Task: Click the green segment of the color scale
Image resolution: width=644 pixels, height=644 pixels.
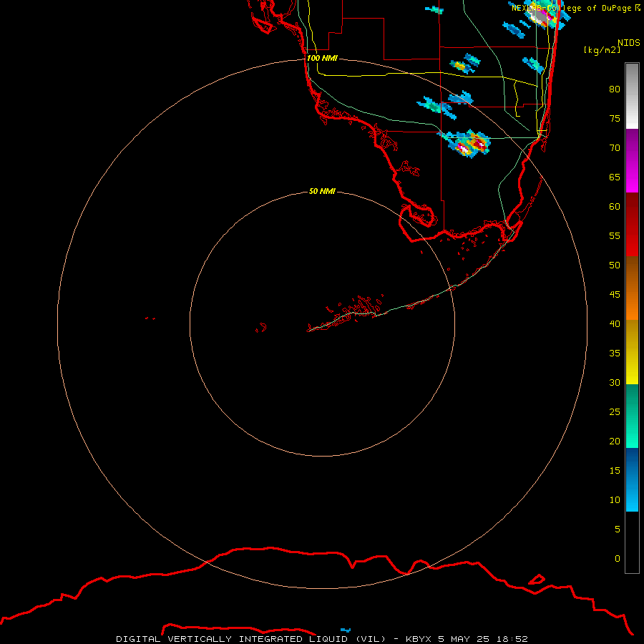Action: 632,416
